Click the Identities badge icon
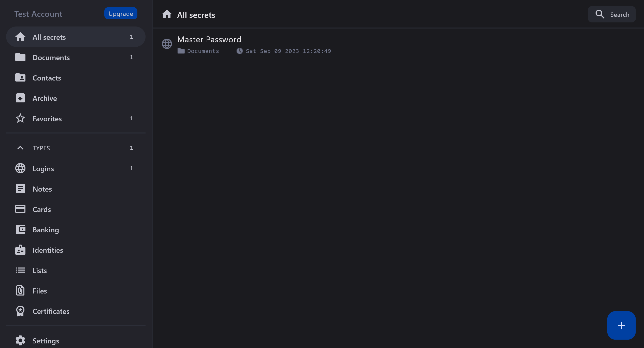Image resolution: width=644 pixels, height=348 pixels. (x=20, y=250)
